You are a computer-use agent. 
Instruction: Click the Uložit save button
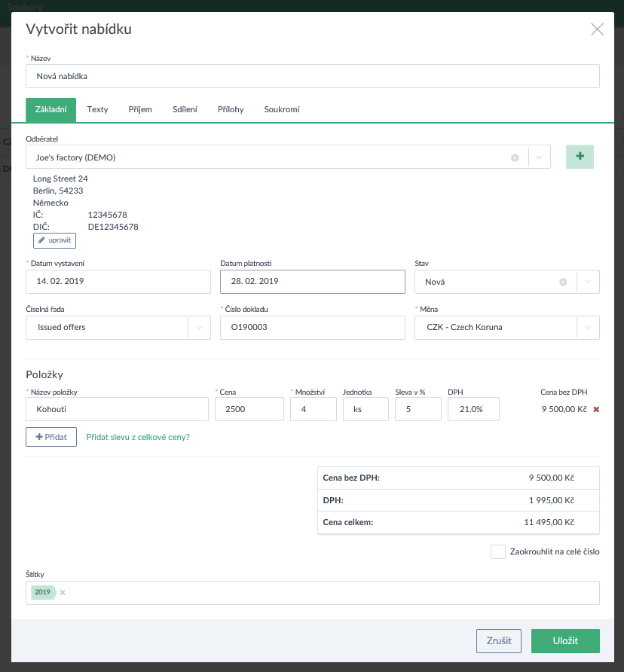click(564, 641)
